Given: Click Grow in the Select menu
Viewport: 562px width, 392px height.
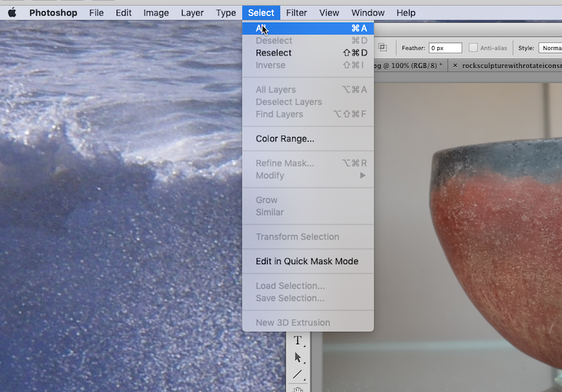Looking at the screenshot, I should pyautogui.click(x=308, y=200).
